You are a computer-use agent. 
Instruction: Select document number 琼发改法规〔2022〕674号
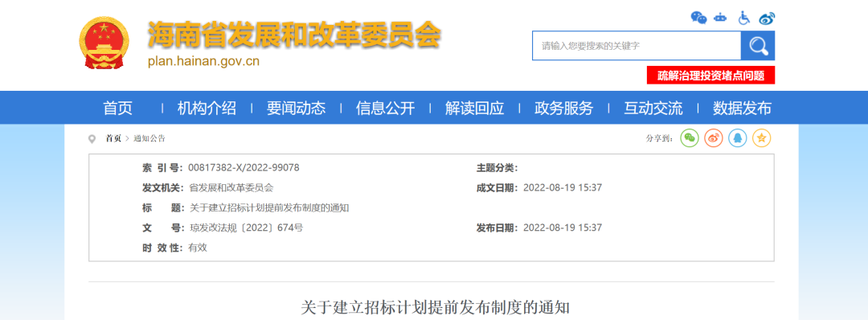[246, 228]
